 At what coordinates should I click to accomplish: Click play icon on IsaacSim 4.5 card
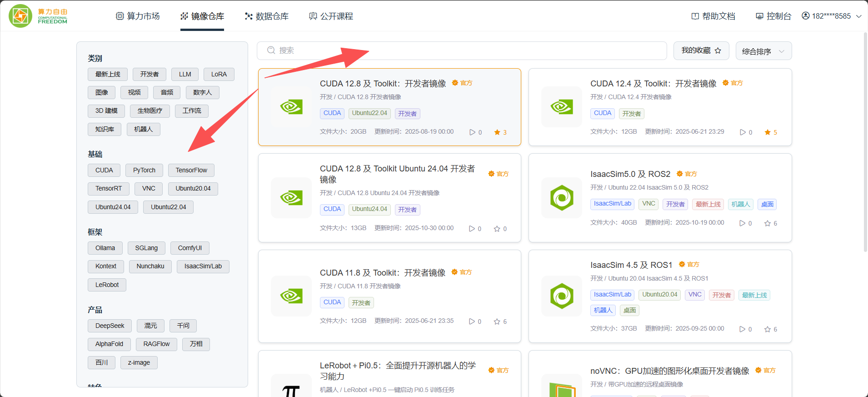(x=742, y=329)
